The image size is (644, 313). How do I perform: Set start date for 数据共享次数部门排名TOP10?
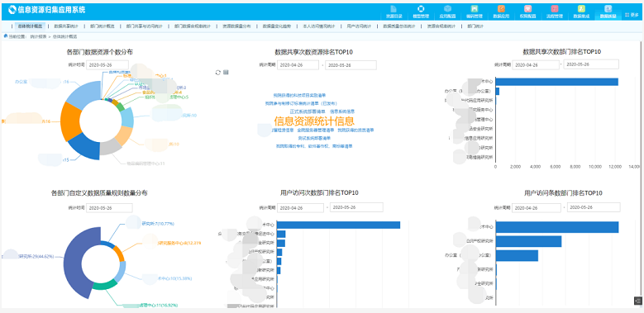pos(535,64)
